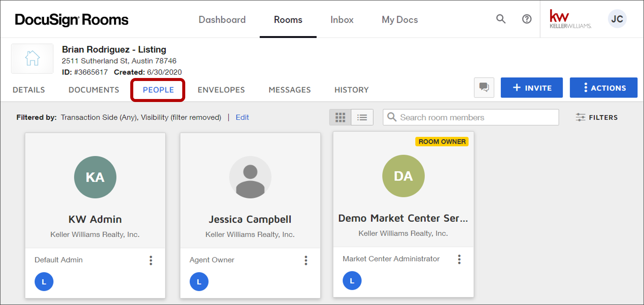Open the My Docs tab
Image resolution: width=644 pixels, height=305 pixels.
(x=400, y=20)
